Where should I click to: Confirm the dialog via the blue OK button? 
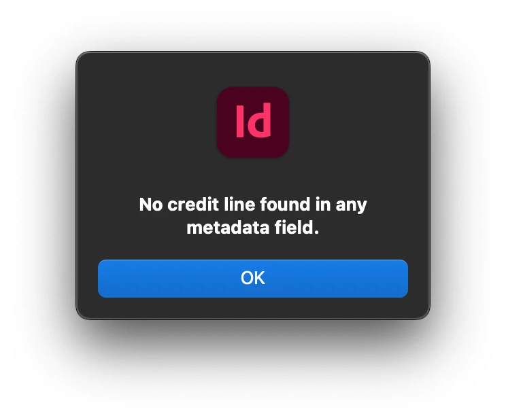coord(253,279)
